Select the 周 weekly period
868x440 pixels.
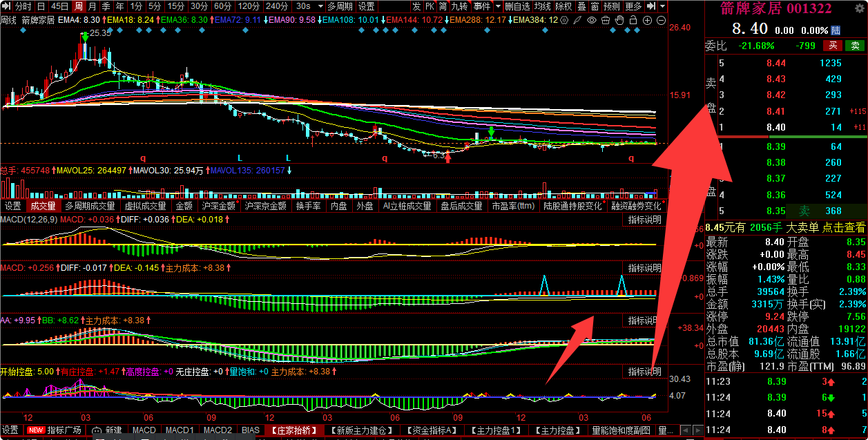pyautogui.click(x=79, y=6)
